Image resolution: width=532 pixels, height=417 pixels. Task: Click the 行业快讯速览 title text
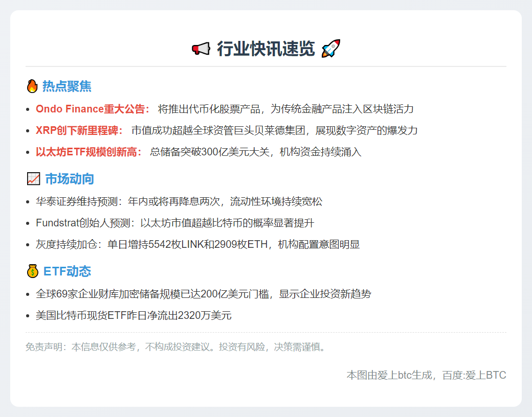[265, 49]
